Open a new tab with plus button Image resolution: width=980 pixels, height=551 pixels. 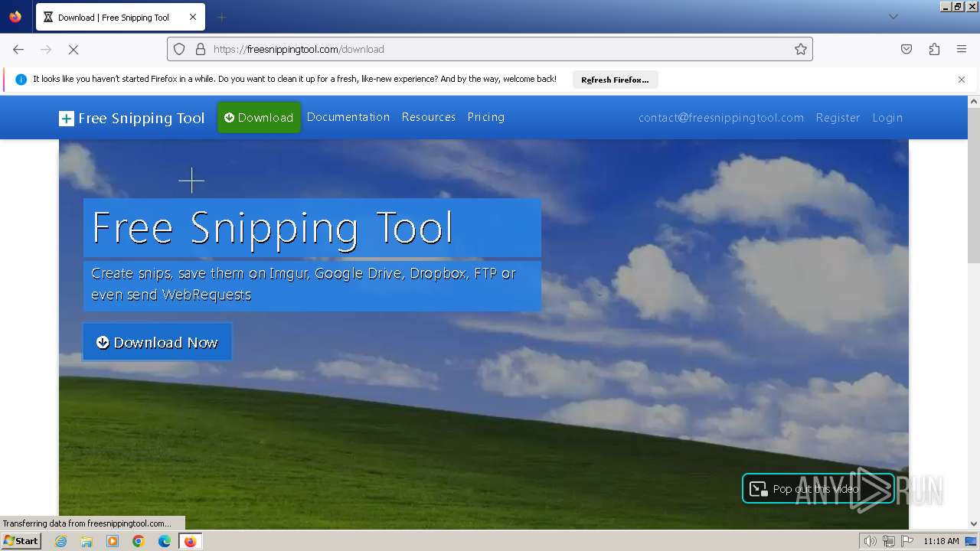tap(221, 17)
